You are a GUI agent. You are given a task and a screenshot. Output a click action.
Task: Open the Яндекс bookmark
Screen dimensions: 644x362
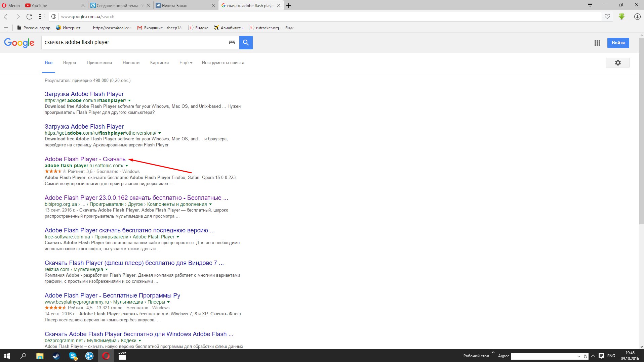click(x=198, y=28)
